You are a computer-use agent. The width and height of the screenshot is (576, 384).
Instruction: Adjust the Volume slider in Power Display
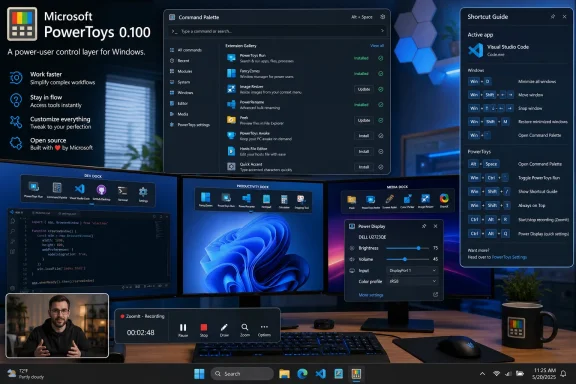point(408,259)
